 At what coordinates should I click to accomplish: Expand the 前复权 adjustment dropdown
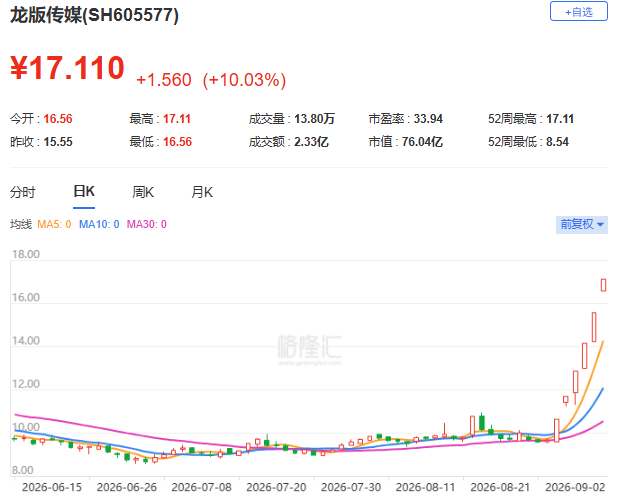click(582, 224)
